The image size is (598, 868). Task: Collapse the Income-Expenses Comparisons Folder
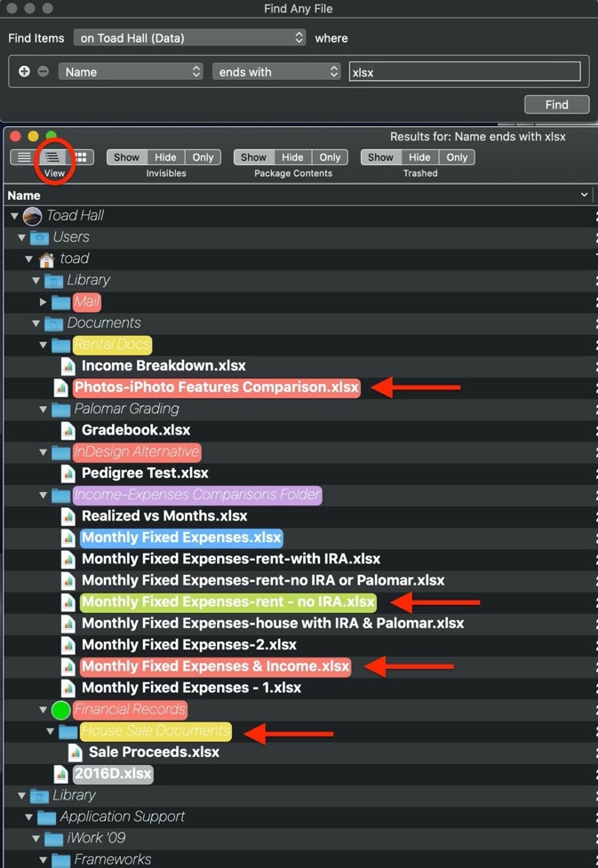pyautogui.click(x=44, y=495)
